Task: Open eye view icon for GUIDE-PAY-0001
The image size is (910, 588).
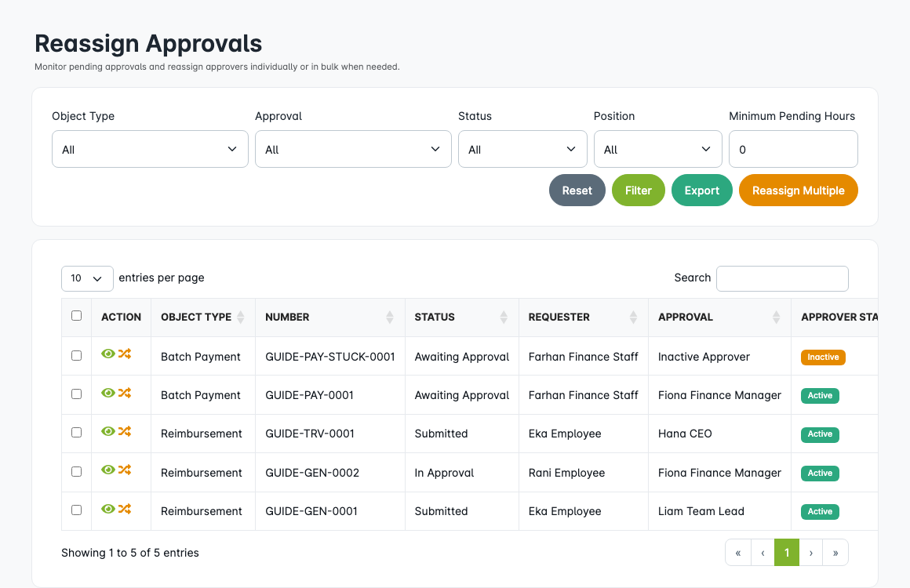Action: (x=108, y=393)
